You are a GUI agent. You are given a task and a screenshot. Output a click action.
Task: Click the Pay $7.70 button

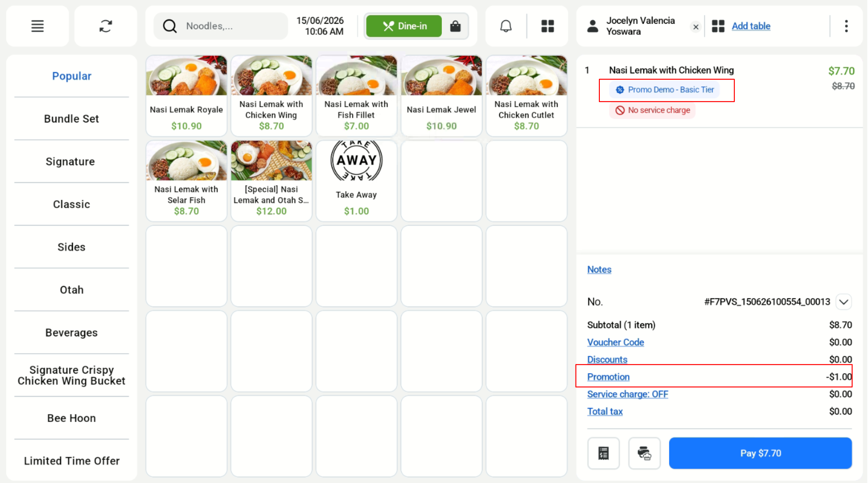click(x=760, y=453)
